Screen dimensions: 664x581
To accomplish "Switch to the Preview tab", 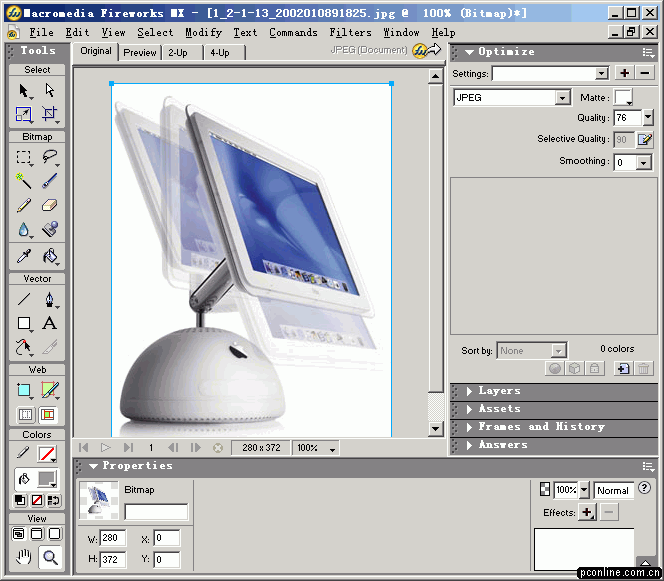I will click(x=140, y=53).
